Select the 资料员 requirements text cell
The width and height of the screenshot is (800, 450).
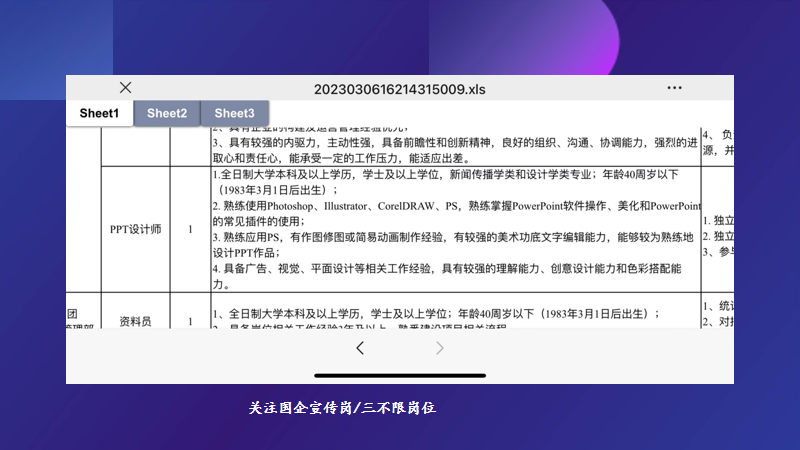pos(455,313)
